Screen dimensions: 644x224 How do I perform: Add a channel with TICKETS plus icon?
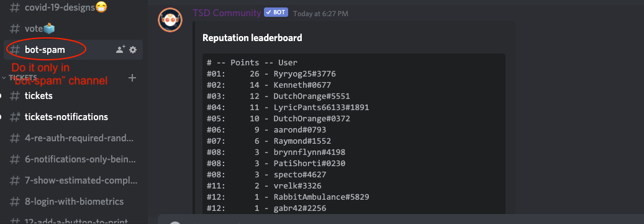[x=132, y=78]
